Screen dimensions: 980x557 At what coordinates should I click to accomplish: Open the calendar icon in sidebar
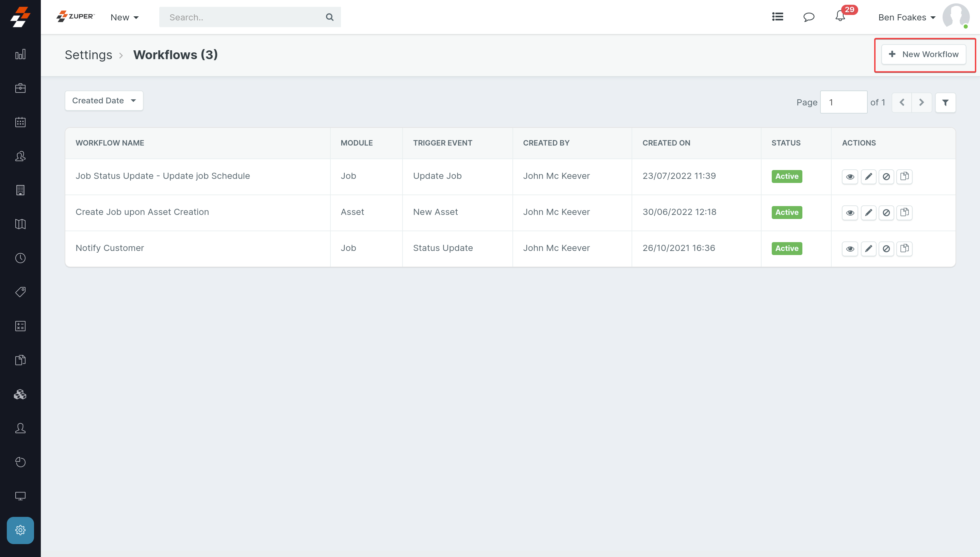coord(20,122)
